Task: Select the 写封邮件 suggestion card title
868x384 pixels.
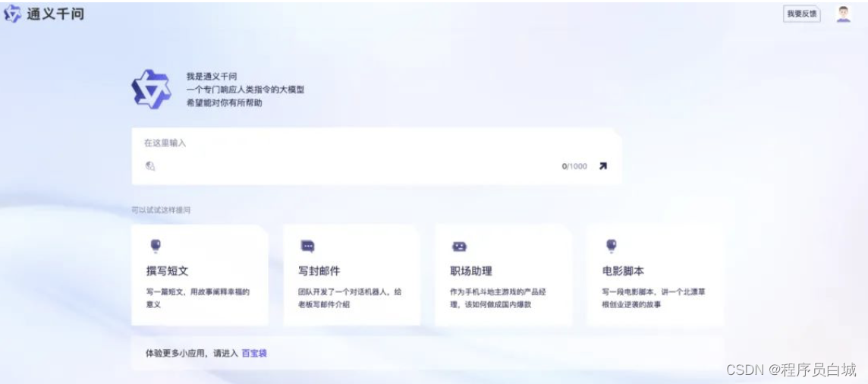Action: (319, 271)
